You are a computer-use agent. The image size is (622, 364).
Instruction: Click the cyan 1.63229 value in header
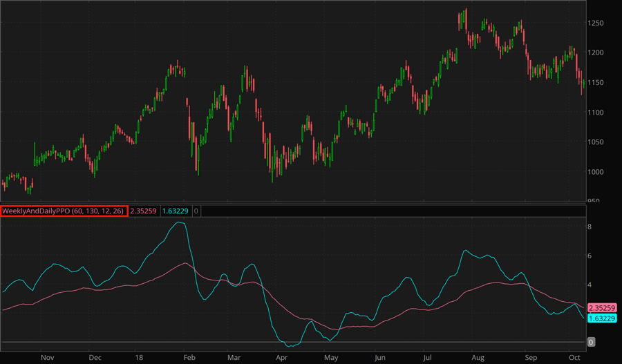coord(176,211)
